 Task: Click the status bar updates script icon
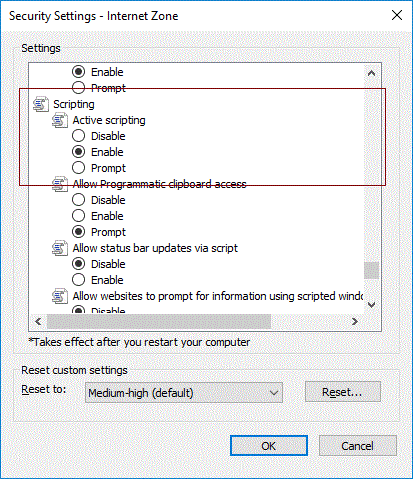[x=60, y=248]
